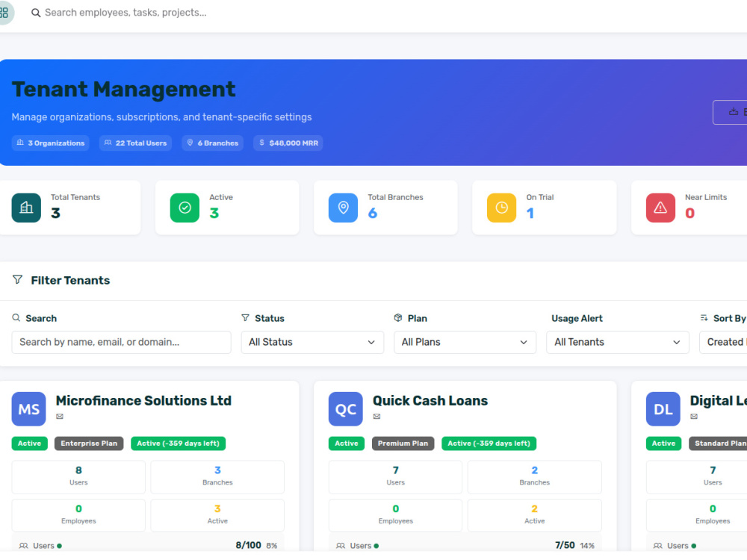Click the search icon beside Search label

[x=16, y=317]
